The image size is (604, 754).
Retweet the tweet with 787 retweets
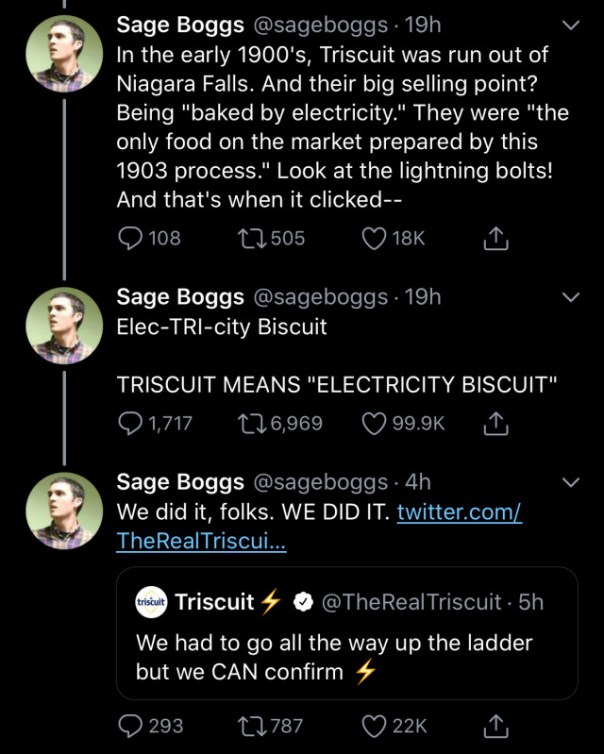pyautogui.click(x=249, y=726)
